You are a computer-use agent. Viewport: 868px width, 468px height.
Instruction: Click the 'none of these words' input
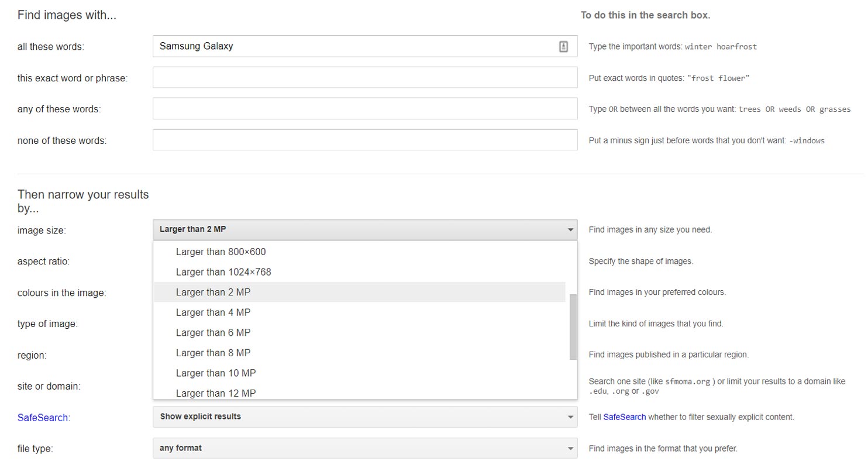[x=365, y=140]
